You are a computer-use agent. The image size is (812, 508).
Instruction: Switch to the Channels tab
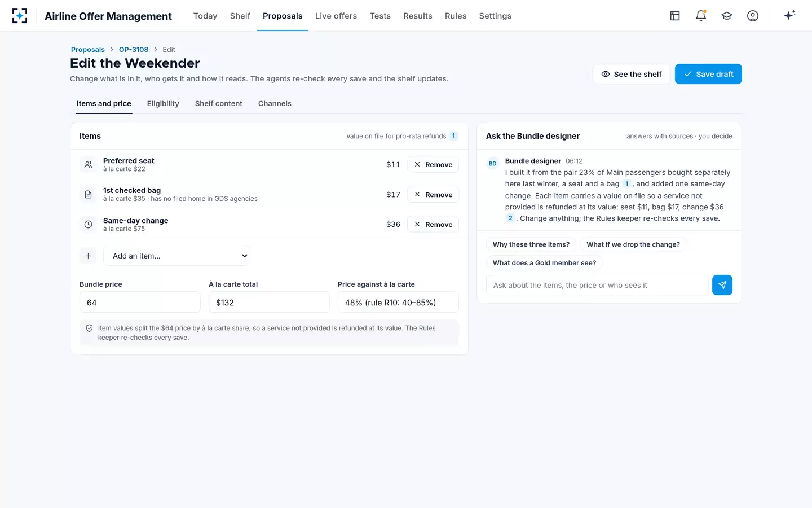tap(275, 103)
